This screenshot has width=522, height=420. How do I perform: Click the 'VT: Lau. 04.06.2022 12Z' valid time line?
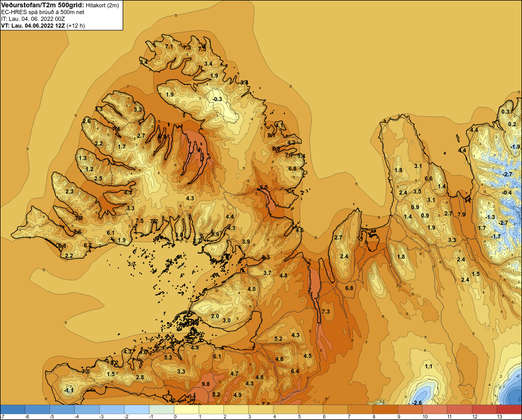click(33, 26)
